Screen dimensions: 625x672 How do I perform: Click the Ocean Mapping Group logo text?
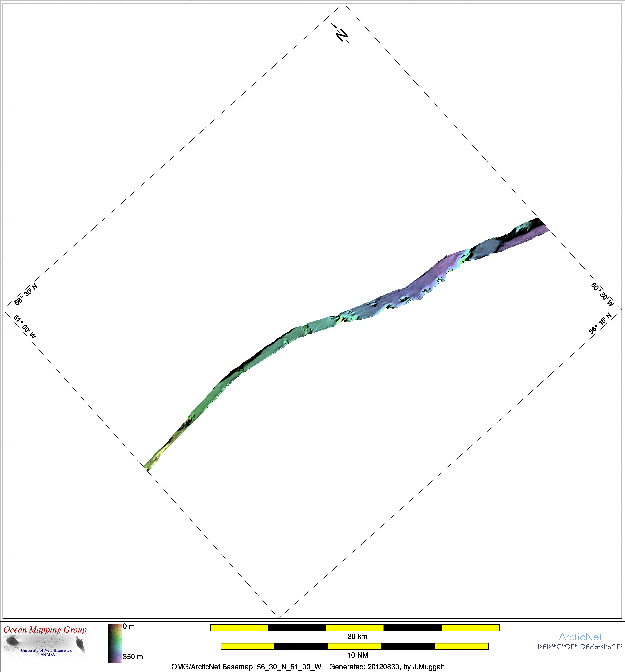(x=45, y=630)
